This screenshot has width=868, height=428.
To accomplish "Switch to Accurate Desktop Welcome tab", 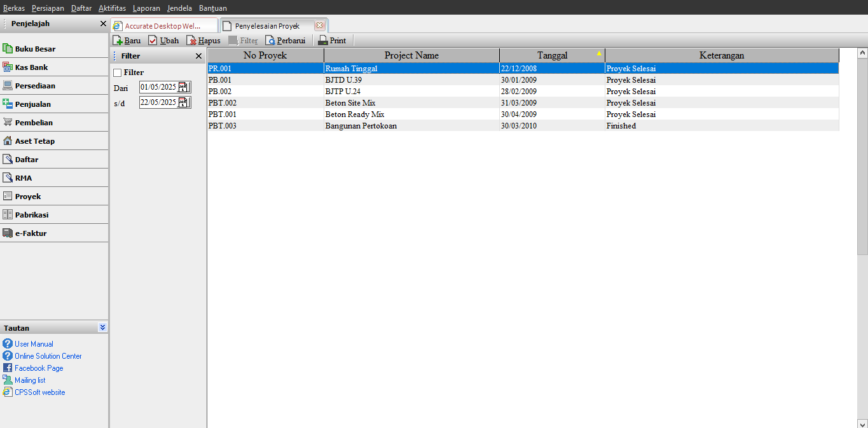I will (x=163, y=26).
